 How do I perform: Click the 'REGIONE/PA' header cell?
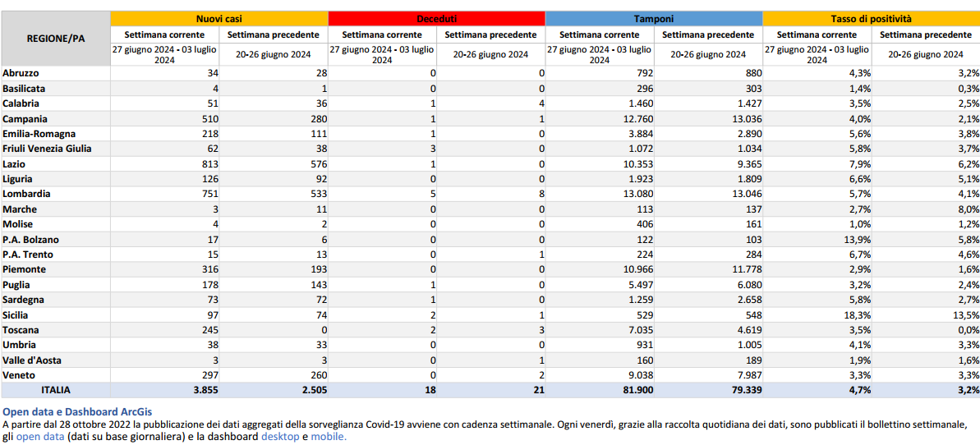tap(56, 39)
